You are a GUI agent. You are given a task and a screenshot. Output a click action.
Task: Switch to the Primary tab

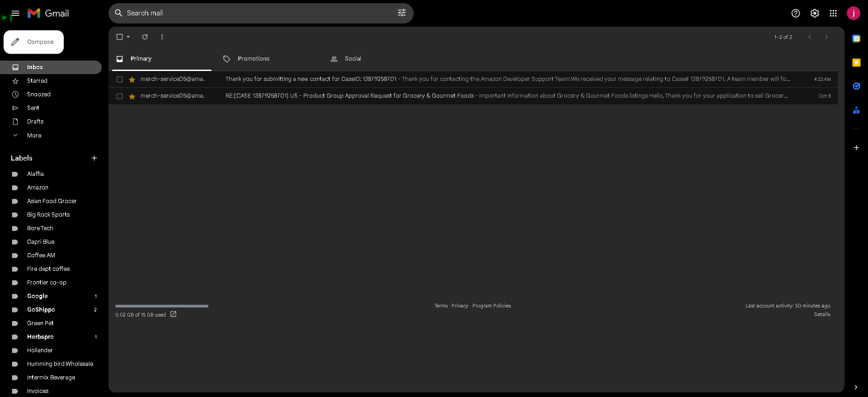pos(162,59)
